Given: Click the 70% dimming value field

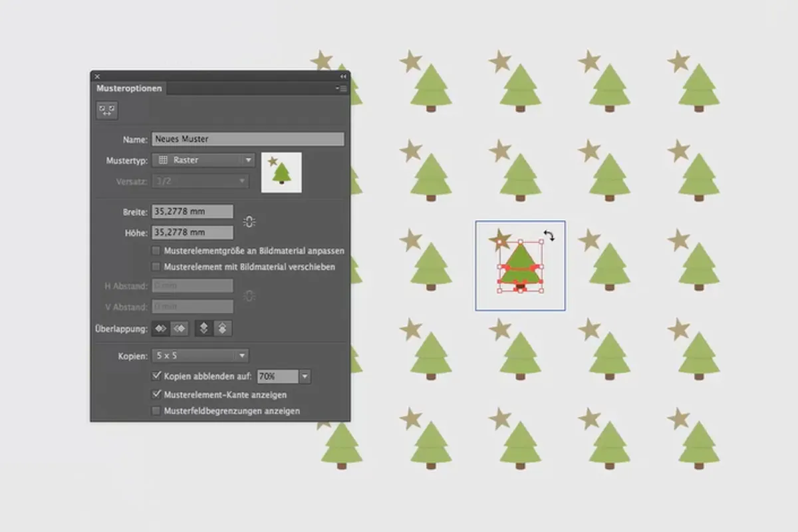Looking at the screenshot, I should coord(278,376).
